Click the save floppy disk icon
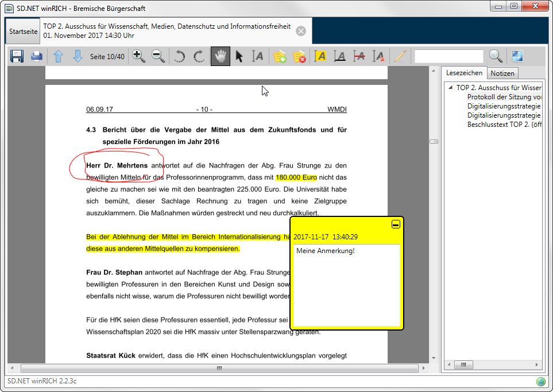The width and height of the screenshot is (553, 392). tap(17, 56)
